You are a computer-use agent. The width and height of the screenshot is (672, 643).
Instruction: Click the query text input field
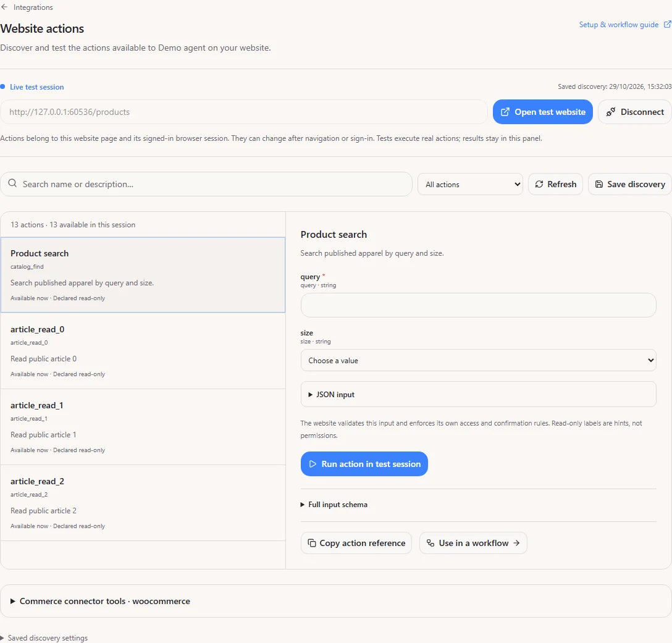(x=478, y=305)
